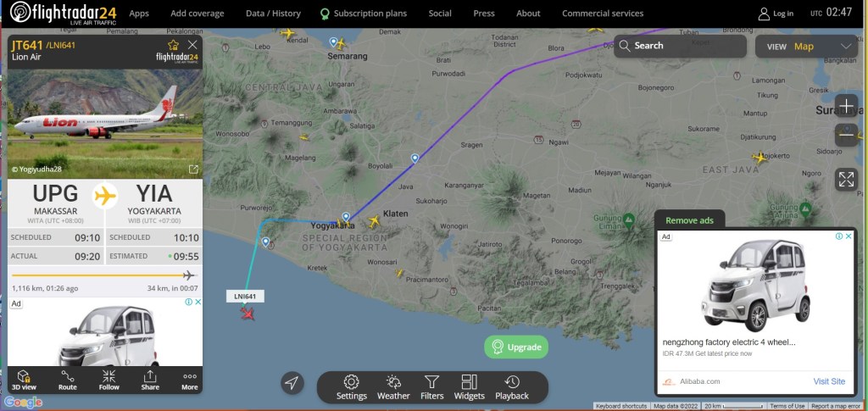Image resolution: width=868 pixels, height=411 pixels.
Task: Click the flight progress bar
Action: click(x=104, y=275)
